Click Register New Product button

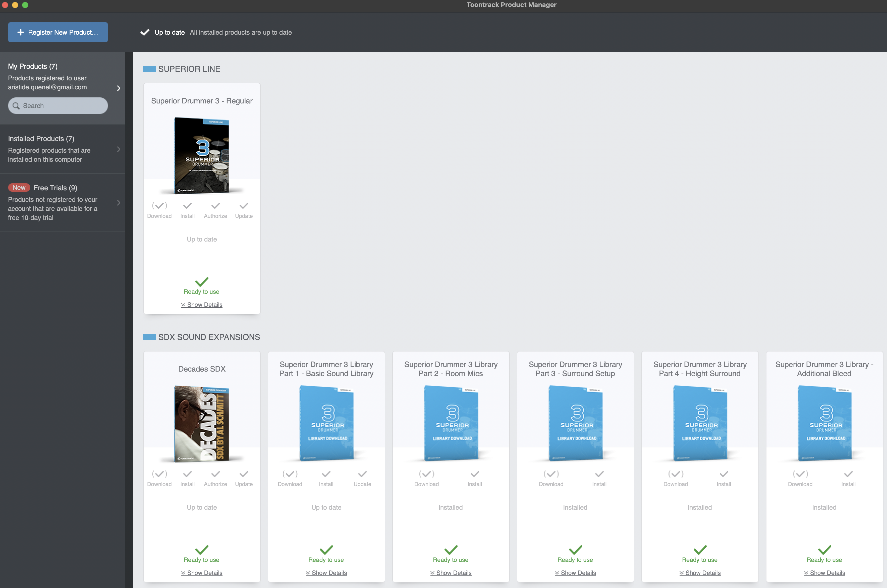pyautogui.click(x=58, y=32)
